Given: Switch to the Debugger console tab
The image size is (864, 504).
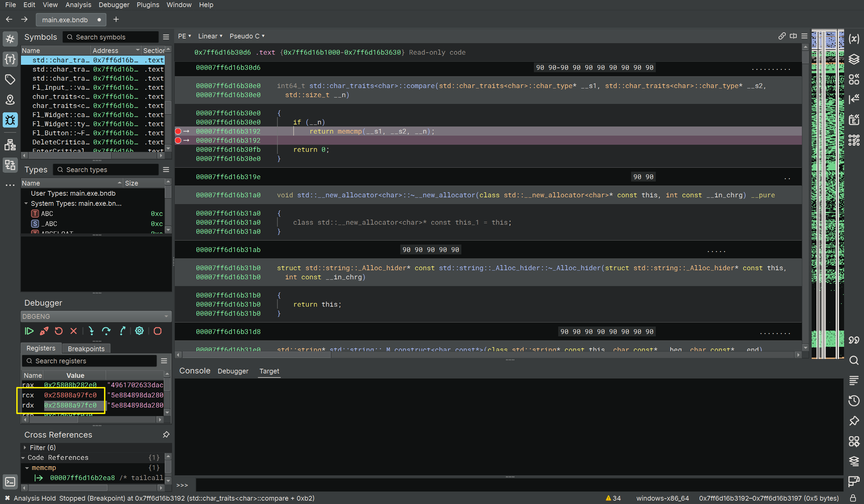Looking at the screenshot, I should point(233,371).
